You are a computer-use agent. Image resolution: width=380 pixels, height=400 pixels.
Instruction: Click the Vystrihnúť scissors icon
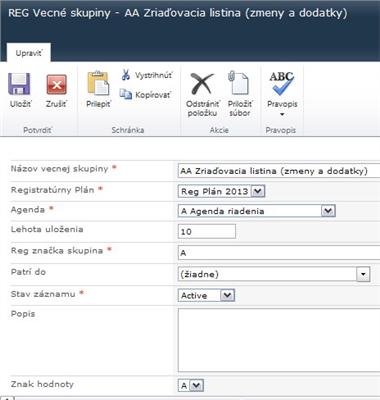tap(126, 75)
